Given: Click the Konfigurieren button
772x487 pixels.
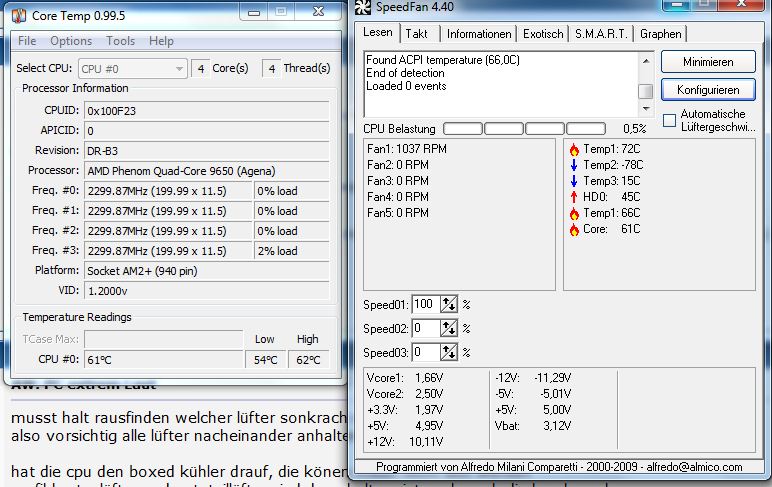Looking at the screenshot, I should click(708, 90).
